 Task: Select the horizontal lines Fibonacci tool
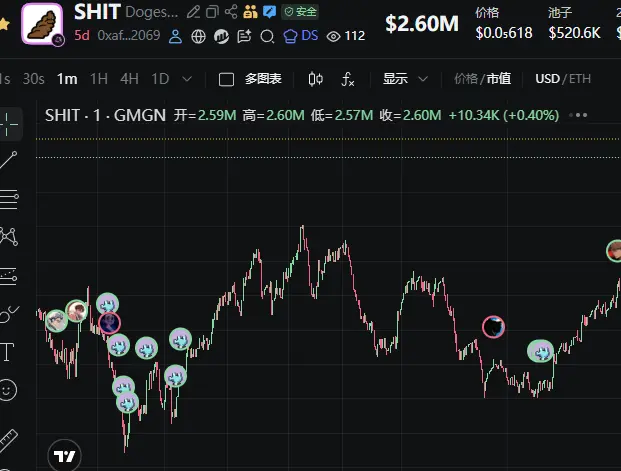[9, 200]
